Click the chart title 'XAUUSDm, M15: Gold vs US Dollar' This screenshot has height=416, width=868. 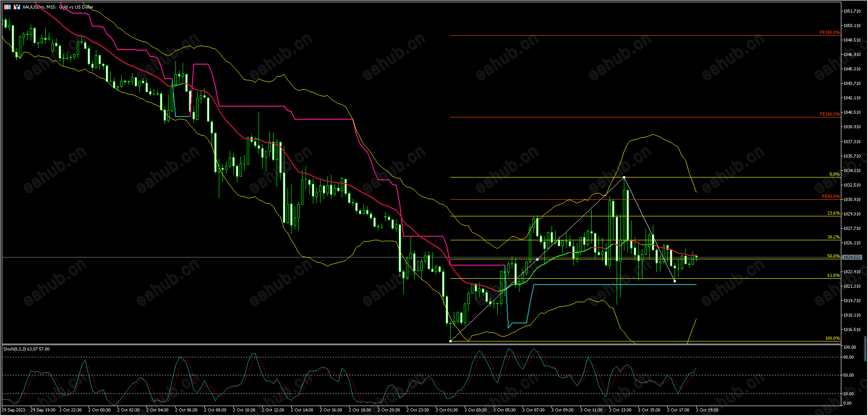coord(58,7)
